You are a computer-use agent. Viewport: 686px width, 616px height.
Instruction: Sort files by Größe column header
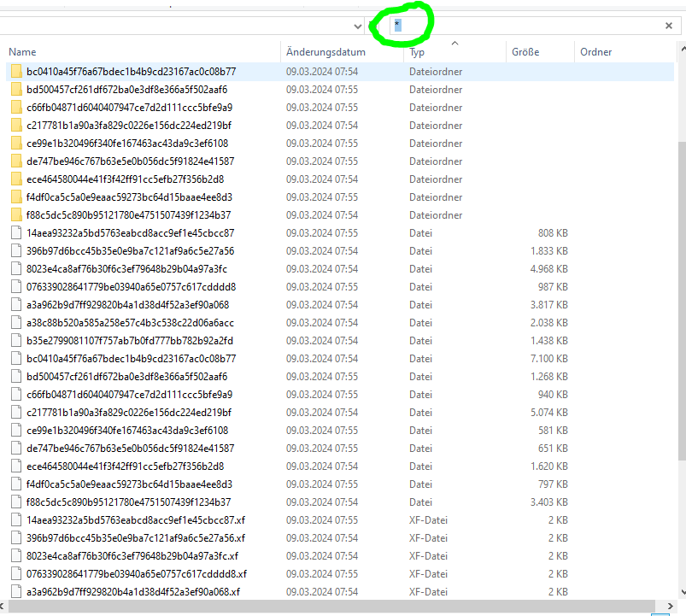[x=525, y=52]
